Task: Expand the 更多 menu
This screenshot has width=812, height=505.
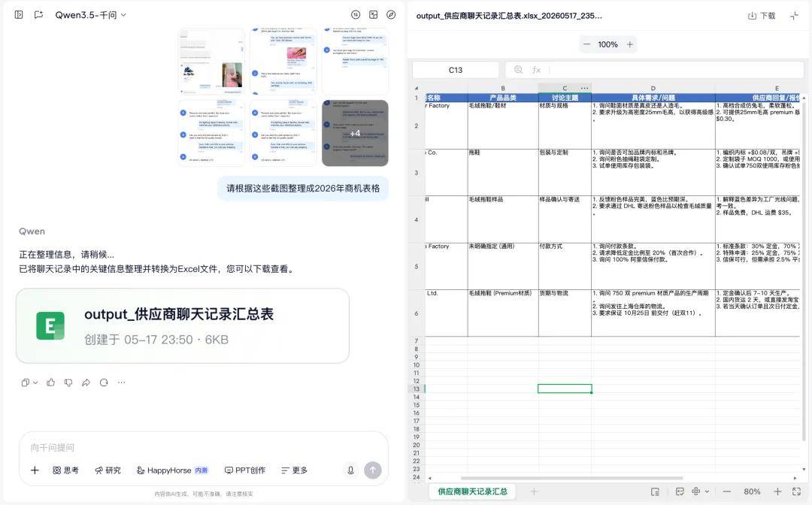Action: tap(294, 470)
